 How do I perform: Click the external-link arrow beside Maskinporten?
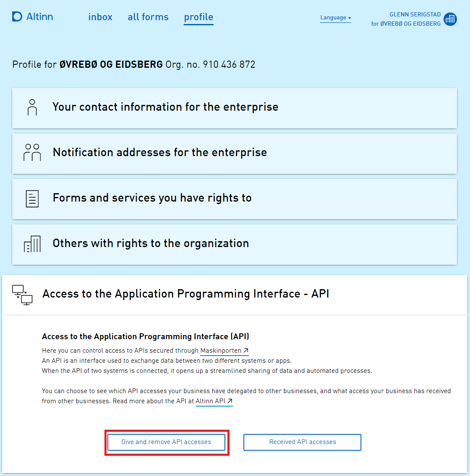pos(246,351)
